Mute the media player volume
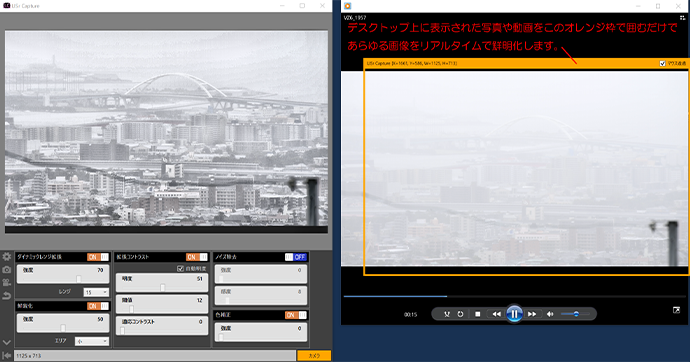This screenshot has width=690, height=362. tap(550, 314)
